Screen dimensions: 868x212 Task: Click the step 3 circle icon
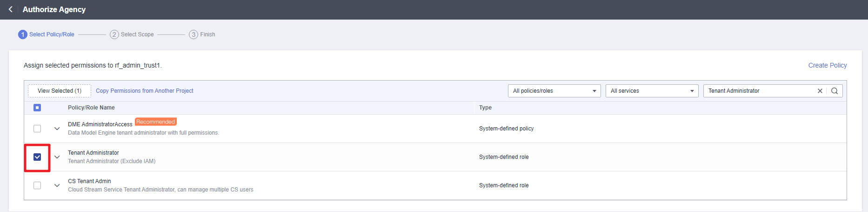point(194,34)
